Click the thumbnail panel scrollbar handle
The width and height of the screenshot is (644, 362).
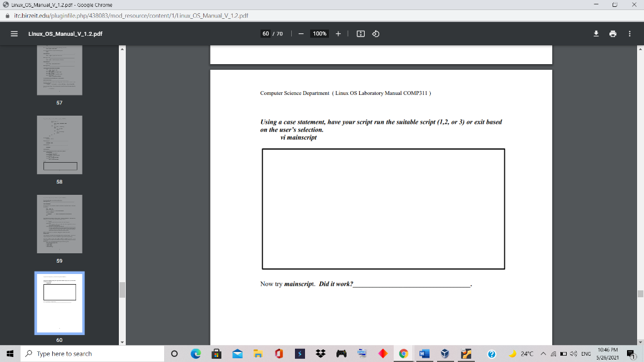pos(122,290)
